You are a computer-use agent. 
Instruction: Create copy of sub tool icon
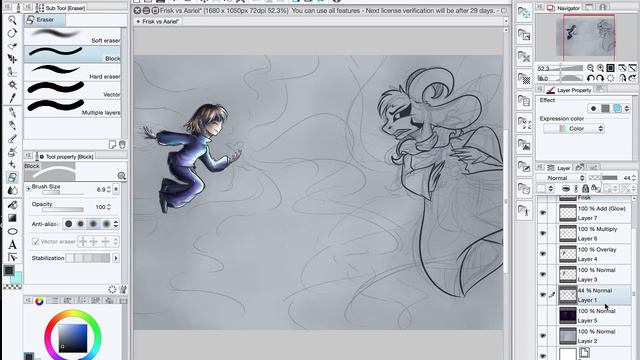112,144
